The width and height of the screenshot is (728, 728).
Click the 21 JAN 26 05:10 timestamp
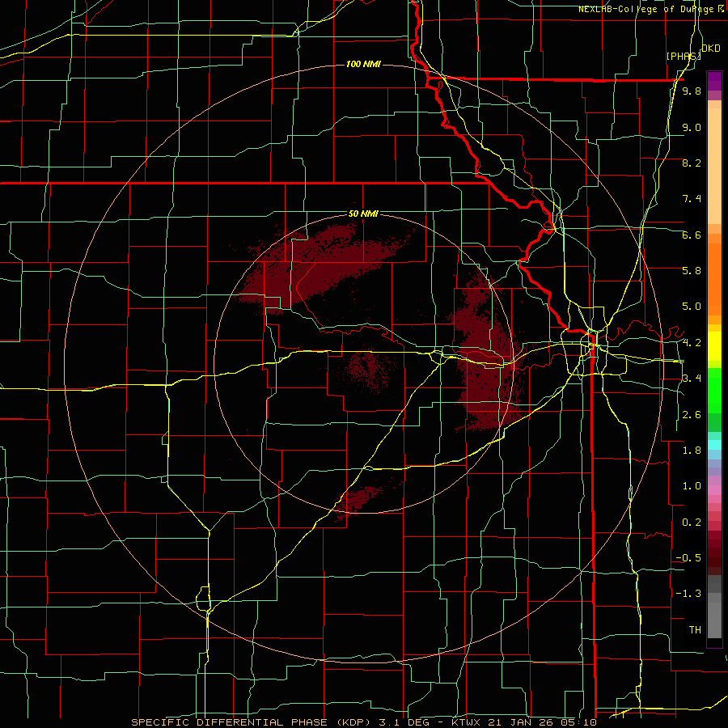click(542, 722)
